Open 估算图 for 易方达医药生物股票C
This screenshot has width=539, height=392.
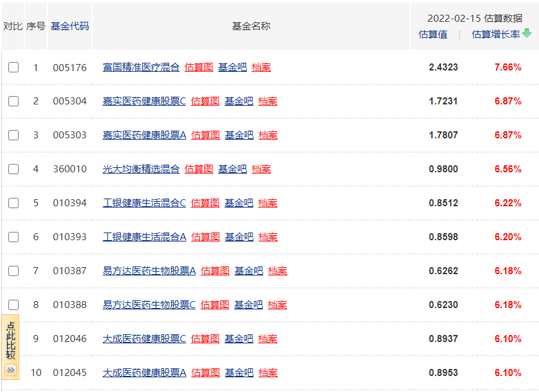pos(215,305)
